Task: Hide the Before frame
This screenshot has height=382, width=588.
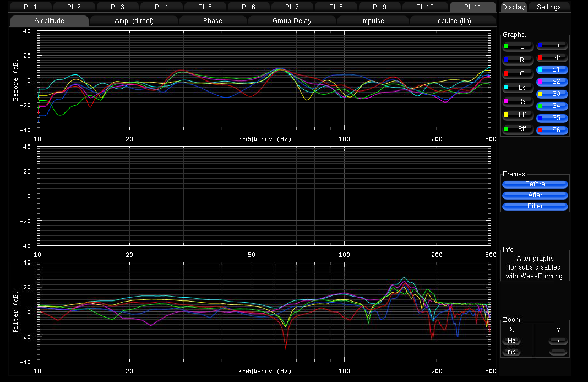Action: pos(535,184)
